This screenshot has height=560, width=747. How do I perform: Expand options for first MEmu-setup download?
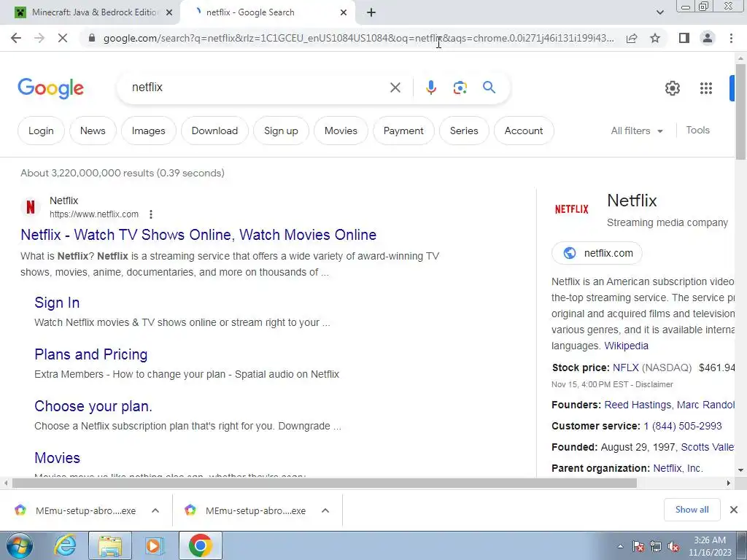pos(155,510)
